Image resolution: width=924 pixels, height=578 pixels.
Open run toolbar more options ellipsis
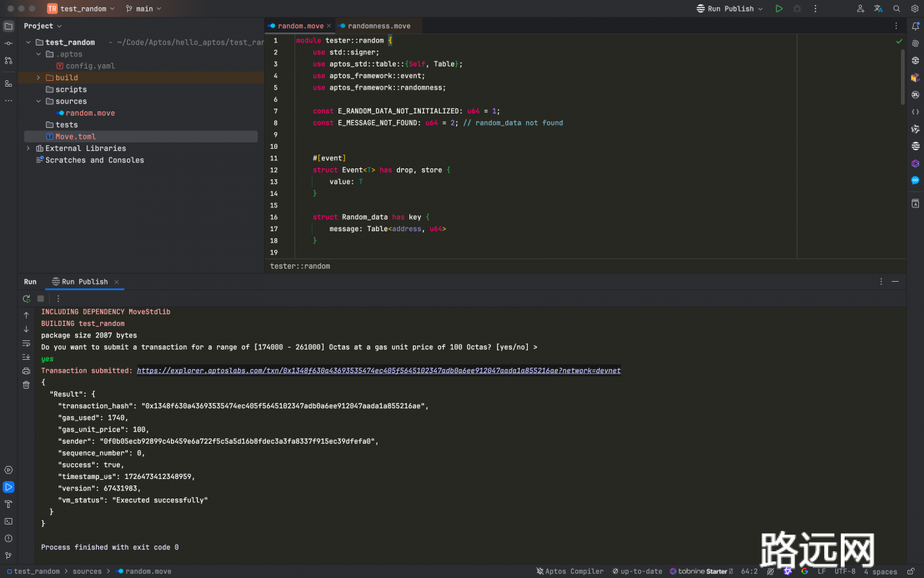58,298
